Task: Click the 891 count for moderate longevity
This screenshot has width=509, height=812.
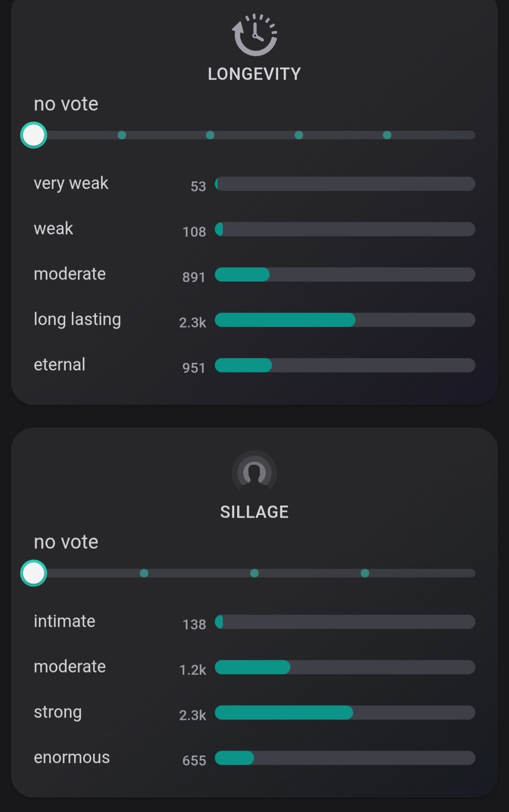Action: [x=194, y=277]
